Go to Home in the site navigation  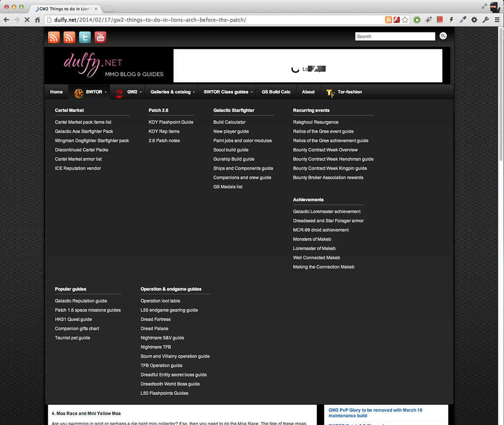(x=56, y=92)
